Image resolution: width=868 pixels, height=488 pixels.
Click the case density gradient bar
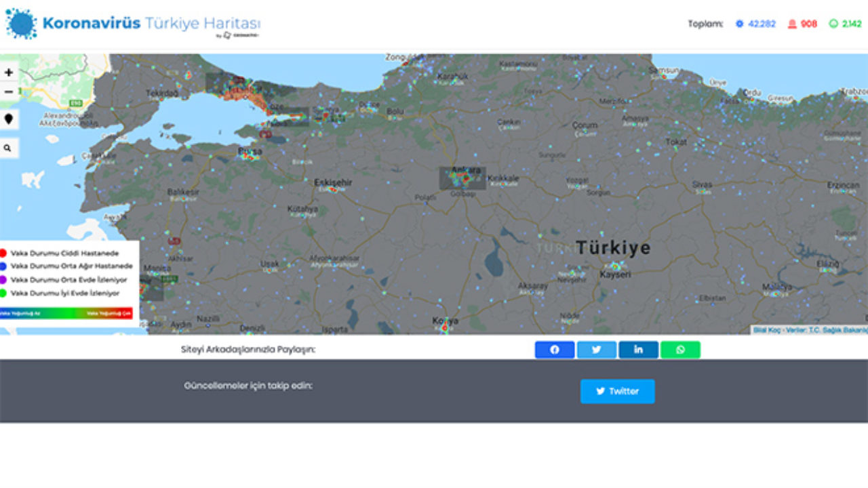[x=66, y=313]
